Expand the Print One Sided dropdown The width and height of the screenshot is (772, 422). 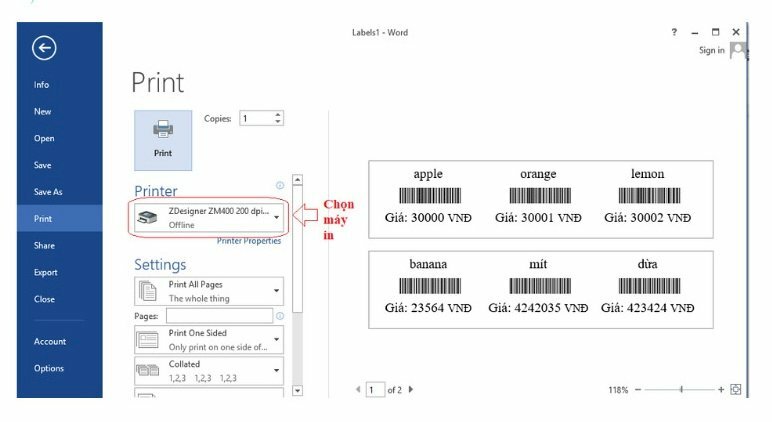[x=209, y=340]
